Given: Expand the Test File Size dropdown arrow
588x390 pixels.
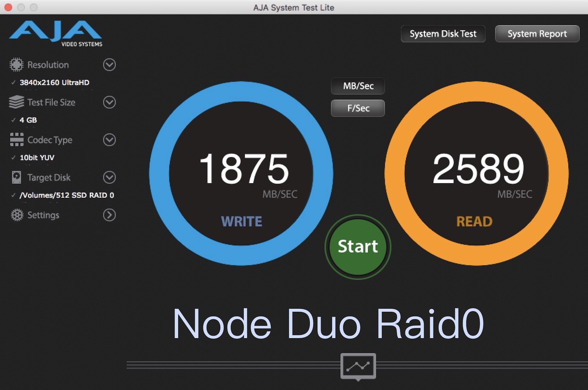Looking at the screenshot, I should (109, 102).
